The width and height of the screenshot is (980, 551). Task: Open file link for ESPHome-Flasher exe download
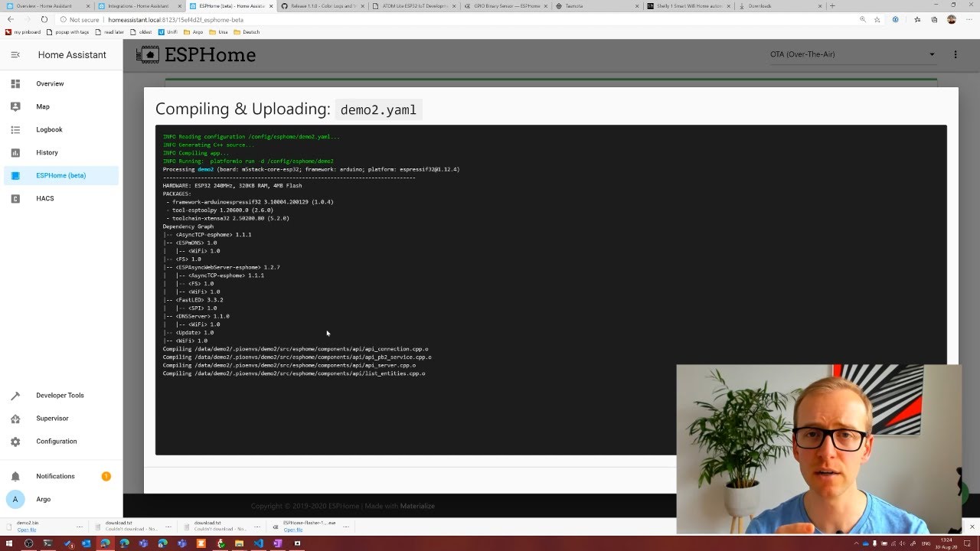point(292,530)
